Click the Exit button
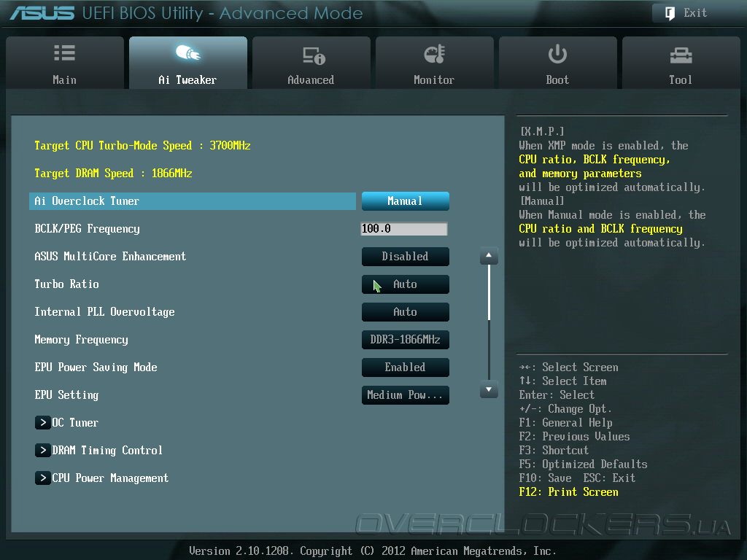 696,13
